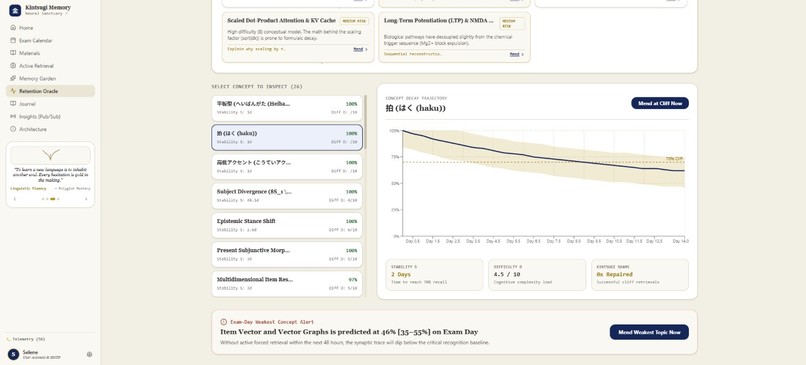
Task: Select the 高低アクセント concept row
Action: [x=287, y=167]
